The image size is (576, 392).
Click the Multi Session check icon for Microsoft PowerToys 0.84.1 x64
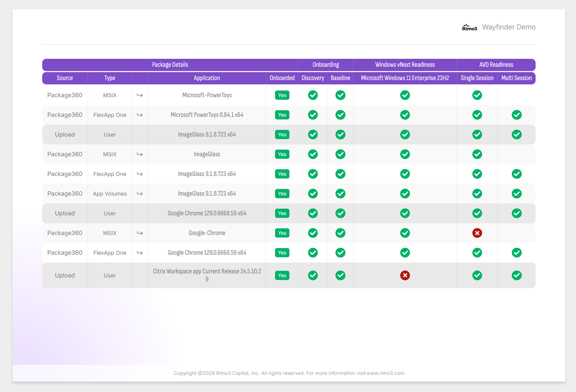[x=517, y=115]
